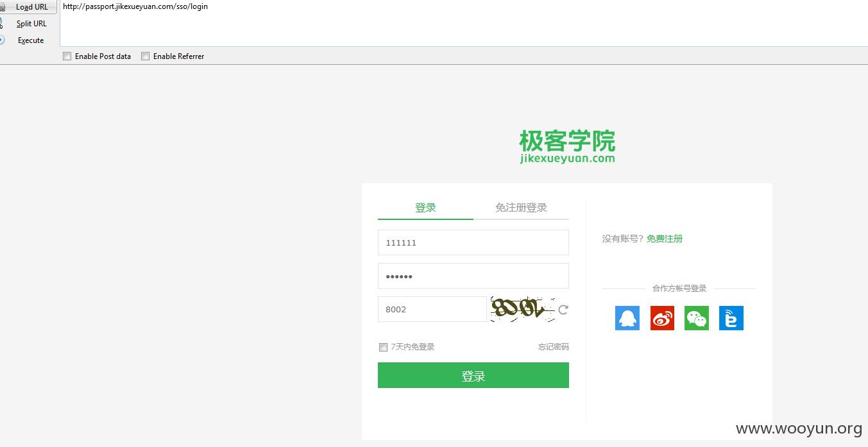Screen dimensions: 868x447
Task: Log in with the Weibo icon
Action: [662, 318]
